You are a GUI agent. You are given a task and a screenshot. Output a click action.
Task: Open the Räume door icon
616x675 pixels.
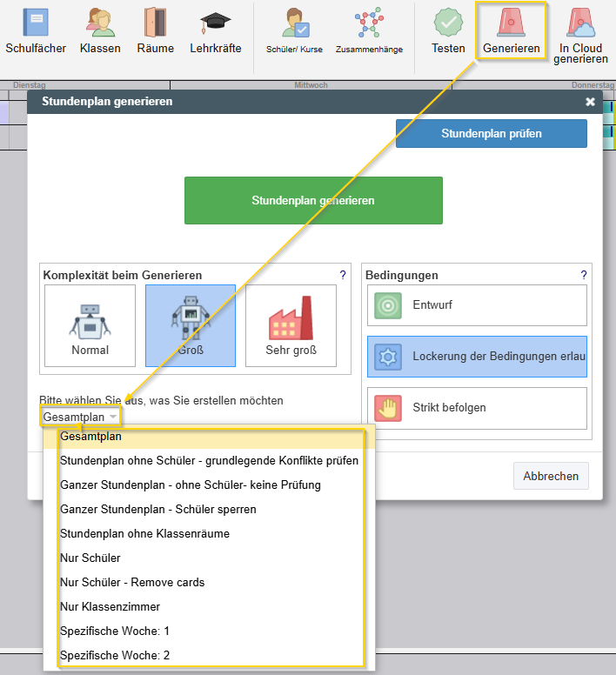tap(156, 23)
